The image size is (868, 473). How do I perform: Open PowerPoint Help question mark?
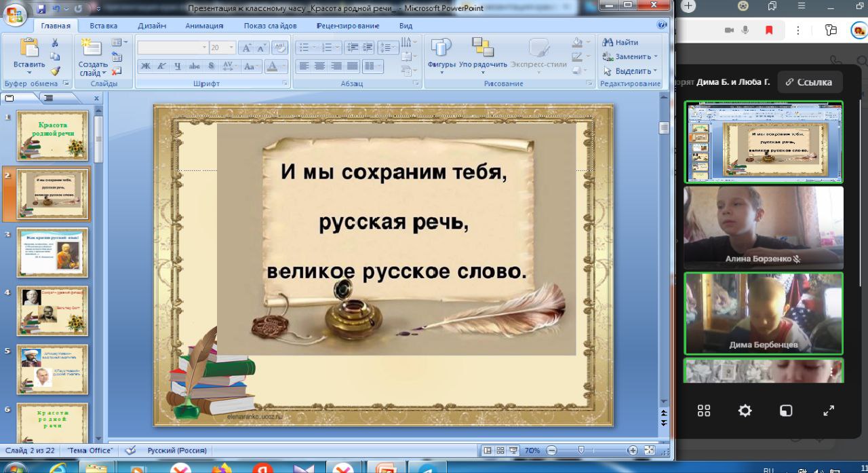coord(662,25)
